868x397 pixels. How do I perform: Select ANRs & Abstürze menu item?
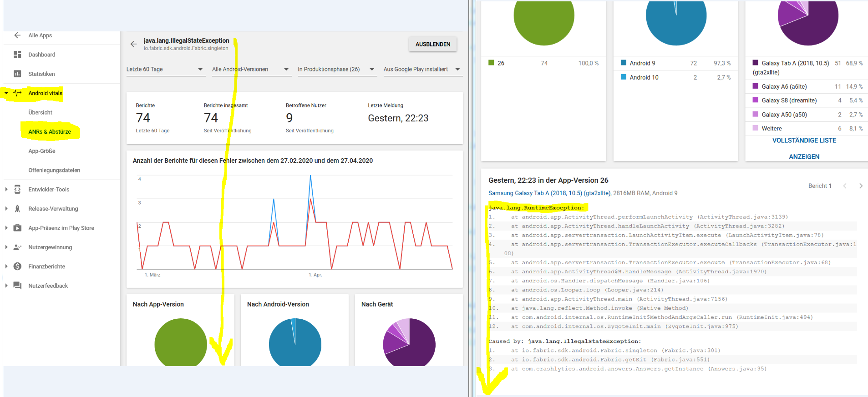50,132
